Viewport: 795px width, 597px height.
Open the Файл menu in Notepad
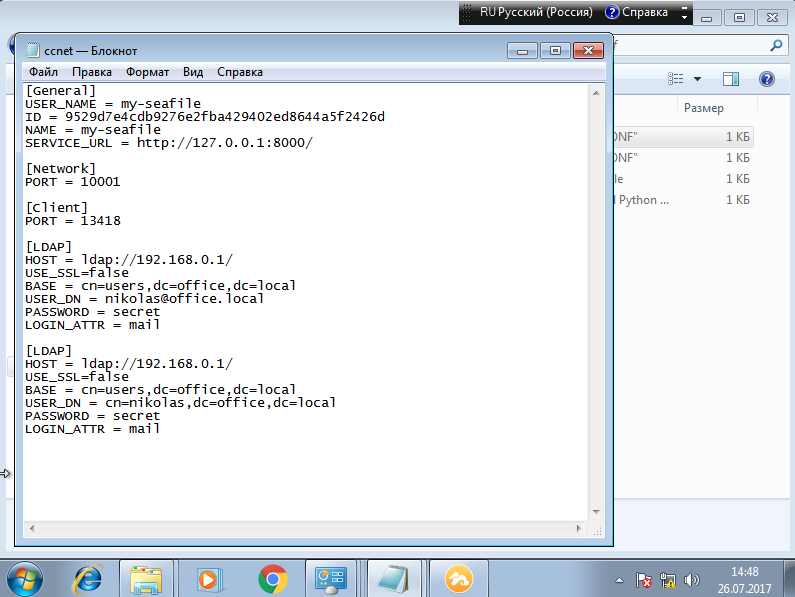coord(43,72)
